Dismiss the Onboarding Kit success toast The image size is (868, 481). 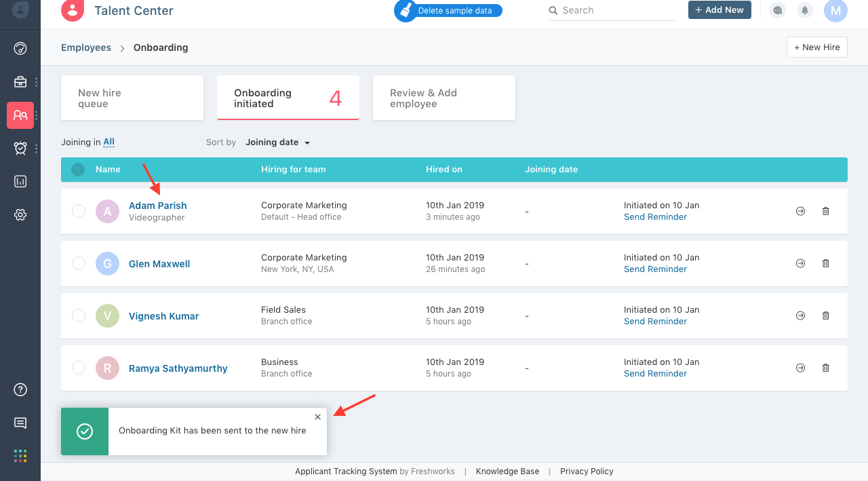317,417
